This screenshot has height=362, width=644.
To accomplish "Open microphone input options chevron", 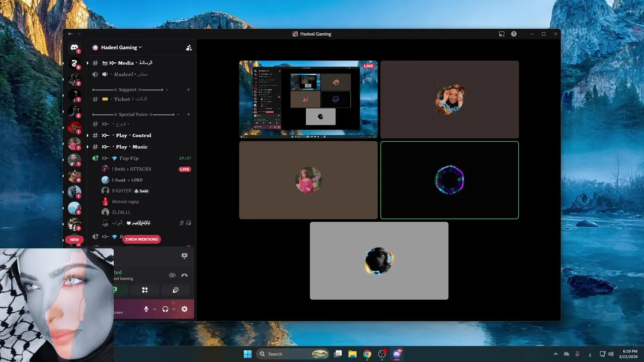I will 154,309.
